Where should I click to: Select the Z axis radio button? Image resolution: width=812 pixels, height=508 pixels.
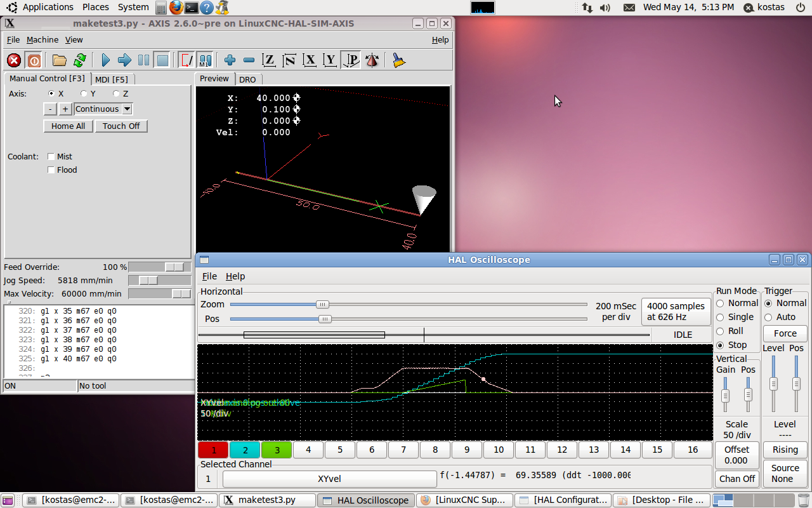[116, 93]
